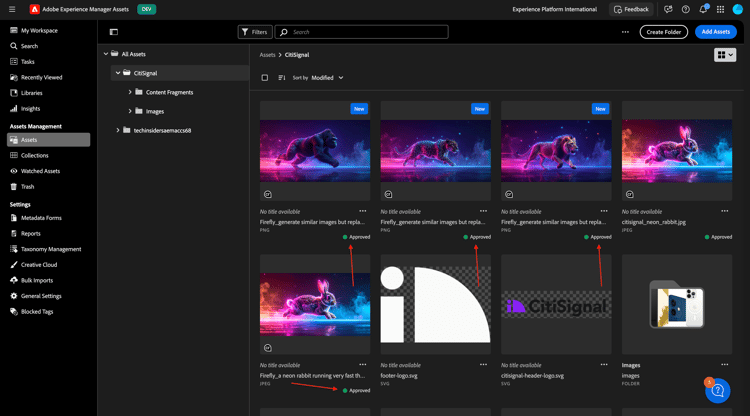This screenshot has height=416, width=750.
Task: Open the help question mark icon
Action: click(x=685, y=9)
